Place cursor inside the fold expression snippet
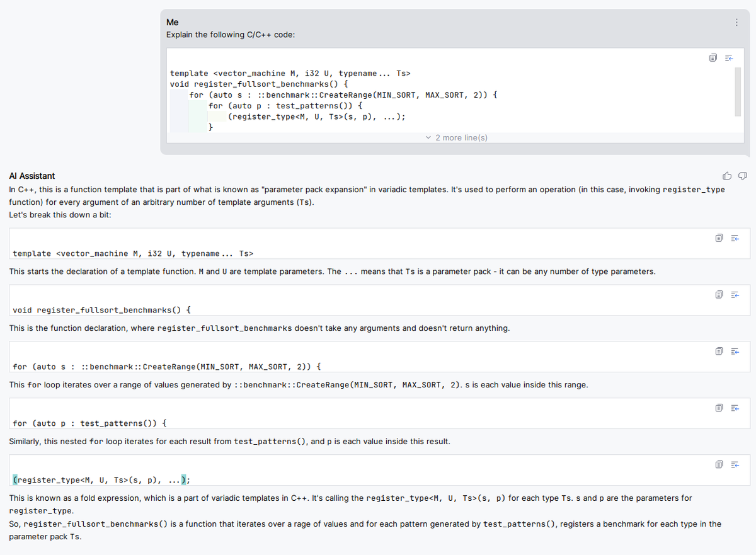The image size is (756, 555). [x=101, y=479]
